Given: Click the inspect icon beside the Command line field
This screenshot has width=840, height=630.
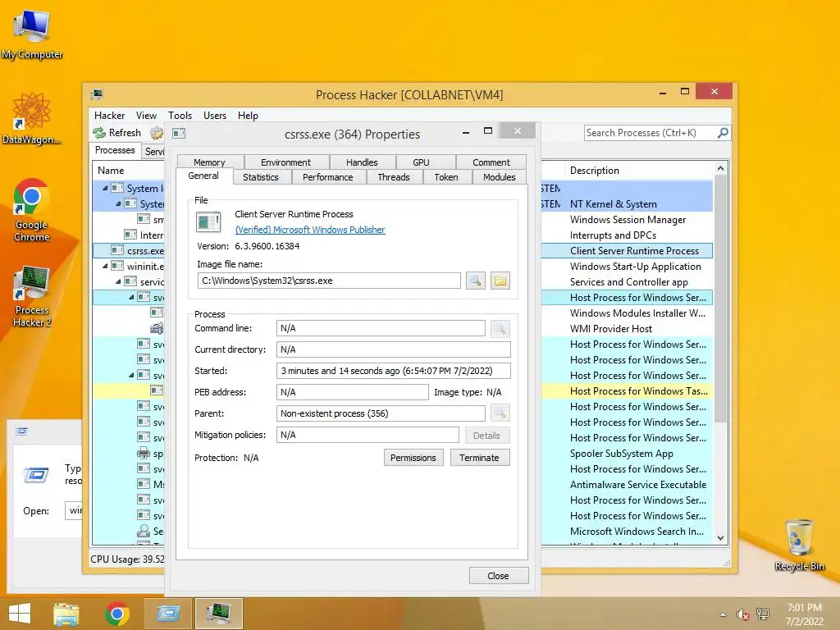Looking at the screenshot, I should 500,328.
